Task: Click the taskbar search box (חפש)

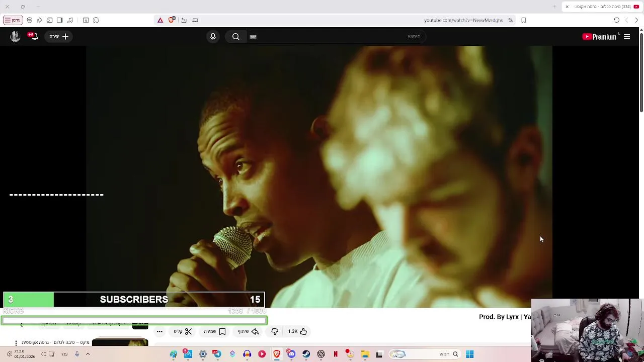Action: (x=425, y=354)
